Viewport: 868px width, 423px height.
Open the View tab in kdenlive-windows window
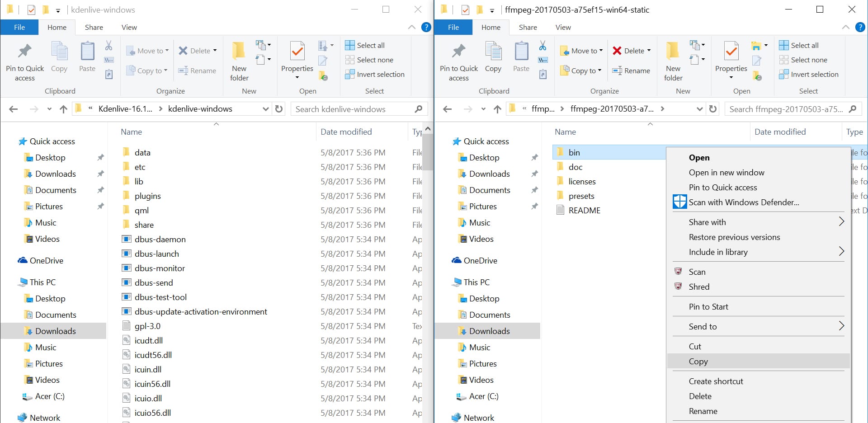click(x=129, y=27)
